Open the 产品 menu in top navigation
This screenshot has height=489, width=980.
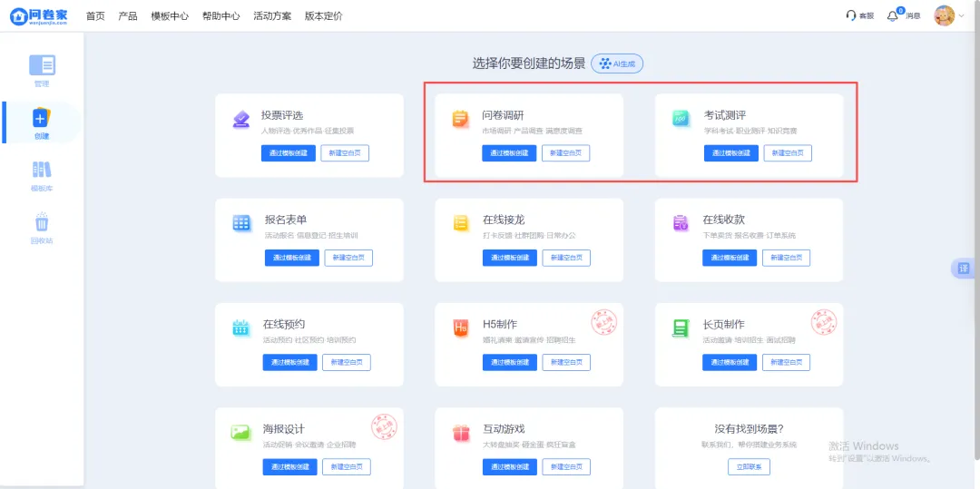pos(128,16)
